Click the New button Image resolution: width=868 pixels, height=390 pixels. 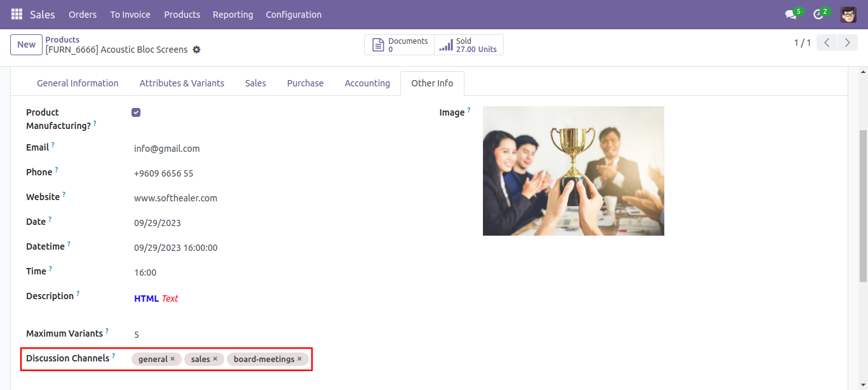pos(26,44)
